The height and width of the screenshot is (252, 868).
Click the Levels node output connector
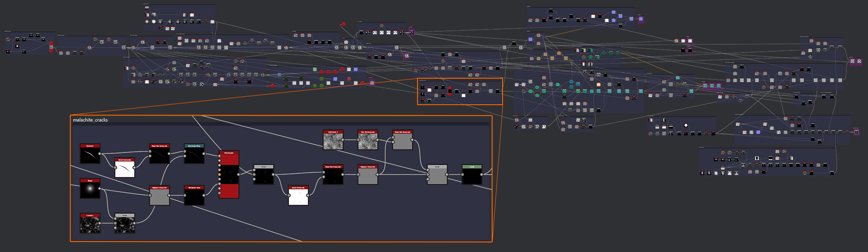pos(482,175)
